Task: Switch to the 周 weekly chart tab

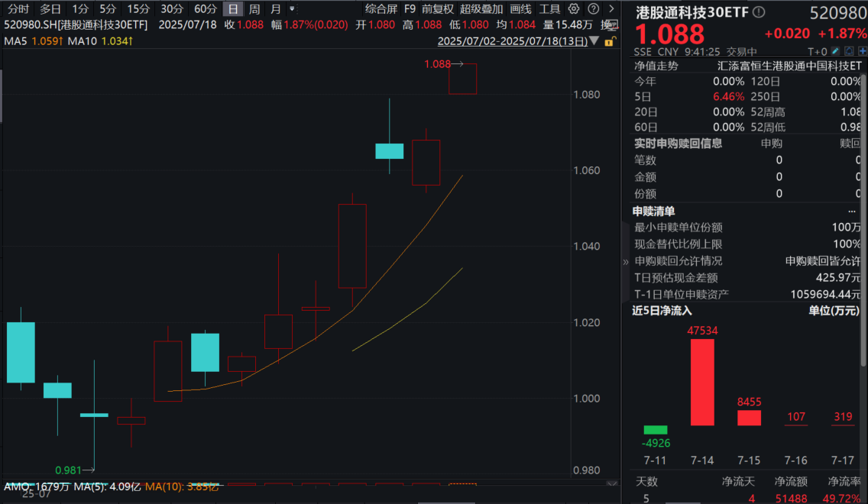Action: tap(256, 8)
